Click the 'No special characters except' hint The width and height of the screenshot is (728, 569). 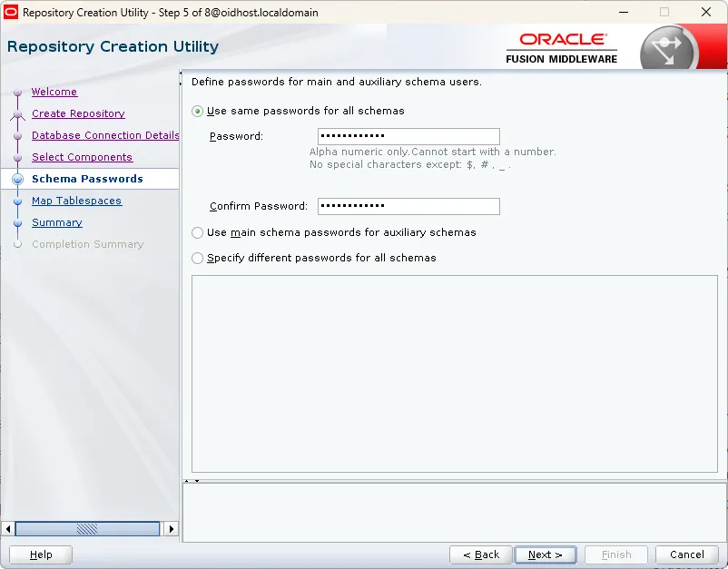[410, 165]
